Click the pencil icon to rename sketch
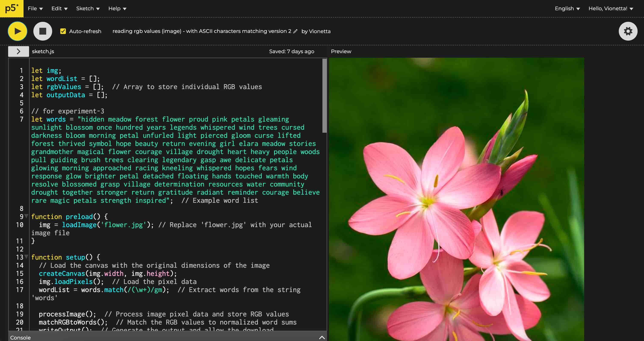644x341 pixels. pyautogui.click(x=295, y=31)
